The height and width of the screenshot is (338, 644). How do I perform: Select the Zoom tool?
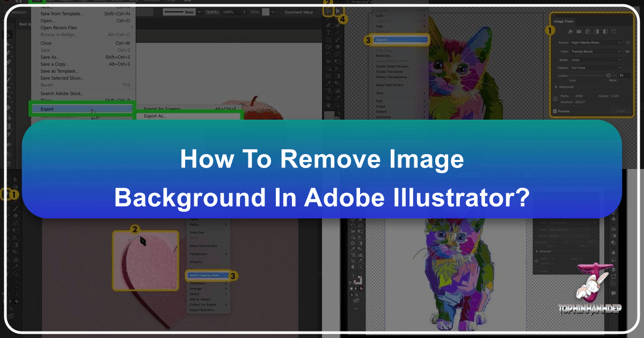pyautogui.click(x=336, y=105)
